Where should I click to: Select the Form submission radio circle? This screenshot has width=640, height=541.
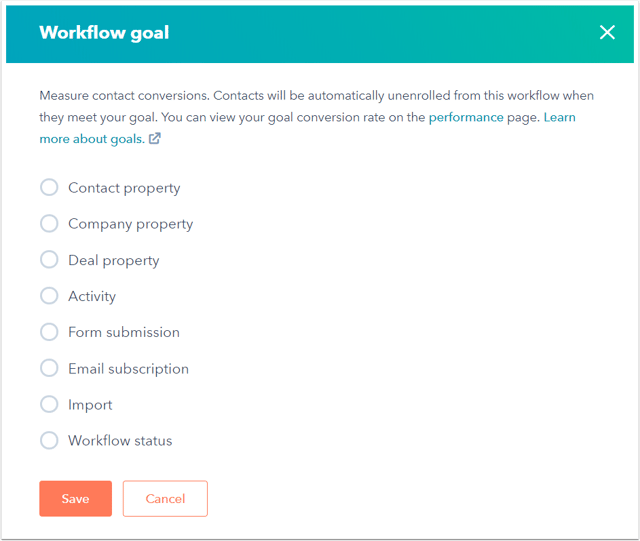click(49, 332)
